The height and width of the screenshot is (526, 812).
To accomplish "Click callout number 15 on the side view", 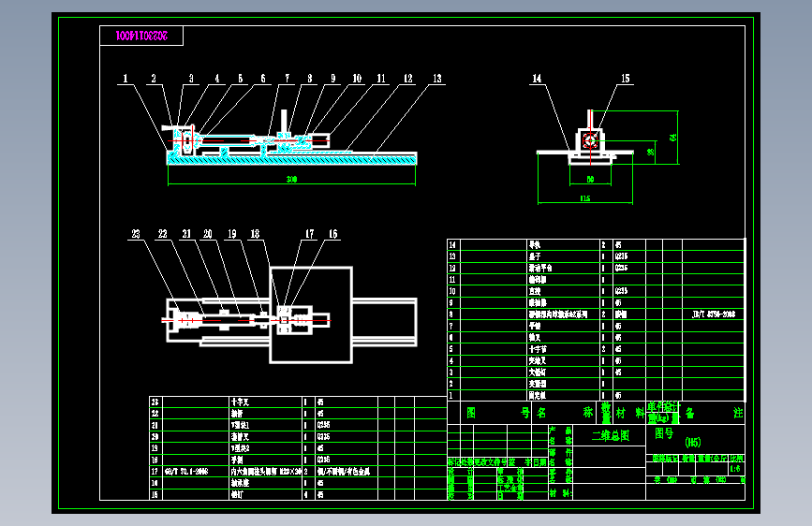I will coord(625,79).
